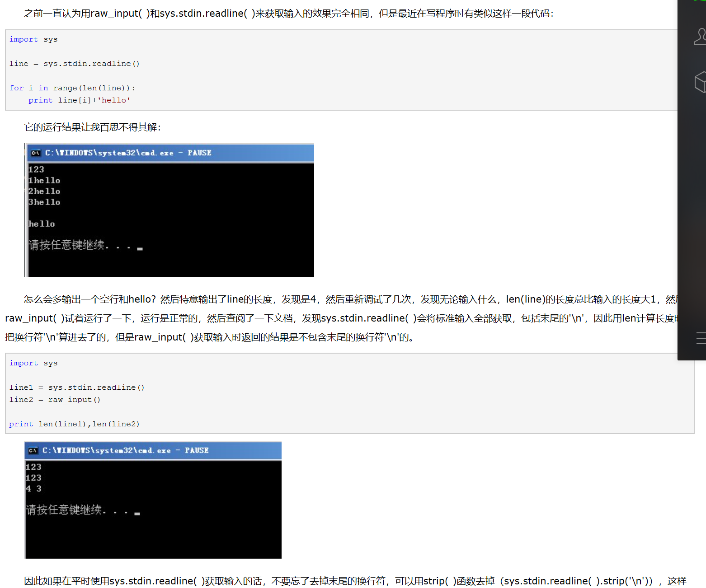Click '1hello' output in first console image
The height and width of the screenshot is (588, 706).
pos(44,181)
